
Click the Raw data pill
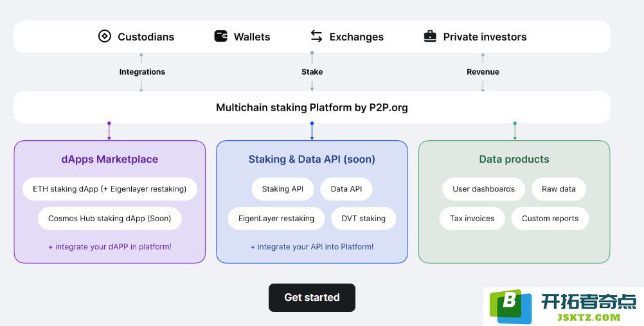click(x=559, y=189)
